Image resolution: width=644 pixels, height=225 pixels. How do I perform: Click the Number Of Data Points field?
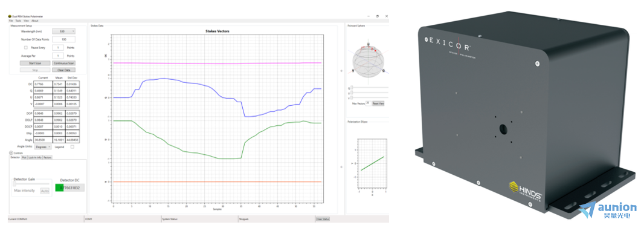63,39
